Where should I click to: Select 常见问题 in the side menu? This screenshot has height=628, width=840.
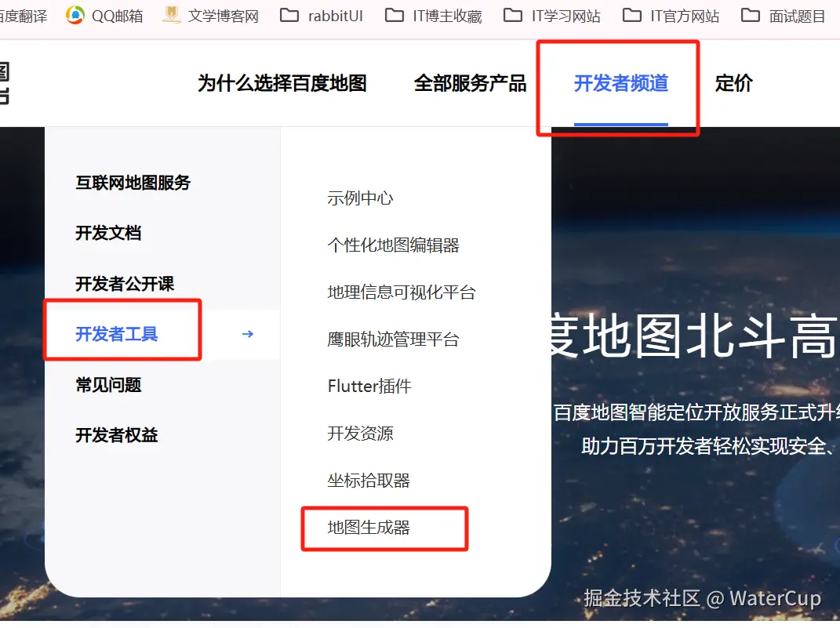pyautogui.click(x=108, y=384)
